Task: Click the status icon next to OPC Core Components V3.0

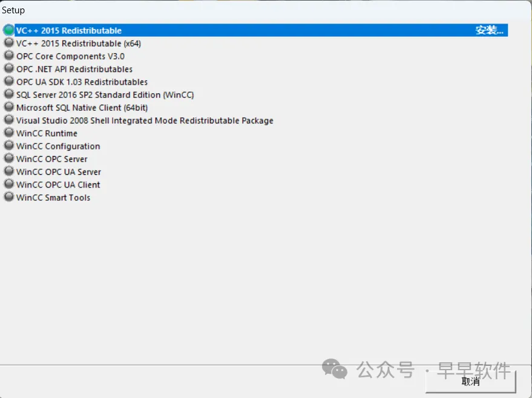Action: point(9,56)
